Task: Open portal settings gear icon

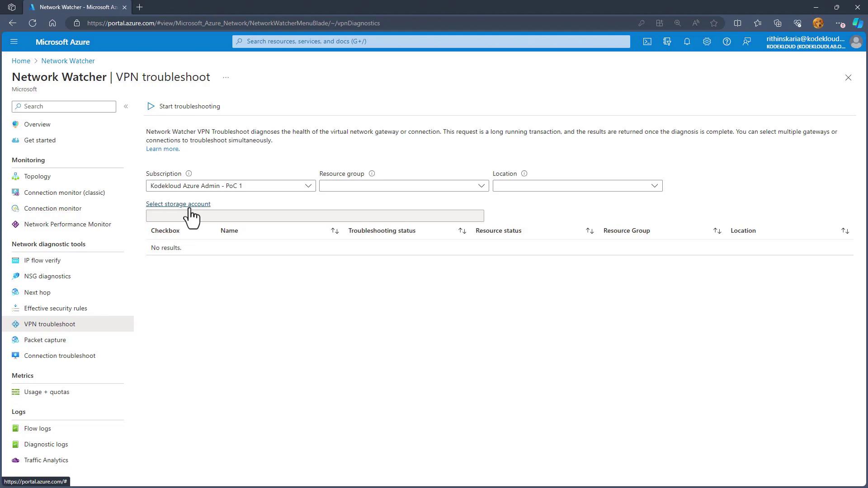Action: [707, 42]
